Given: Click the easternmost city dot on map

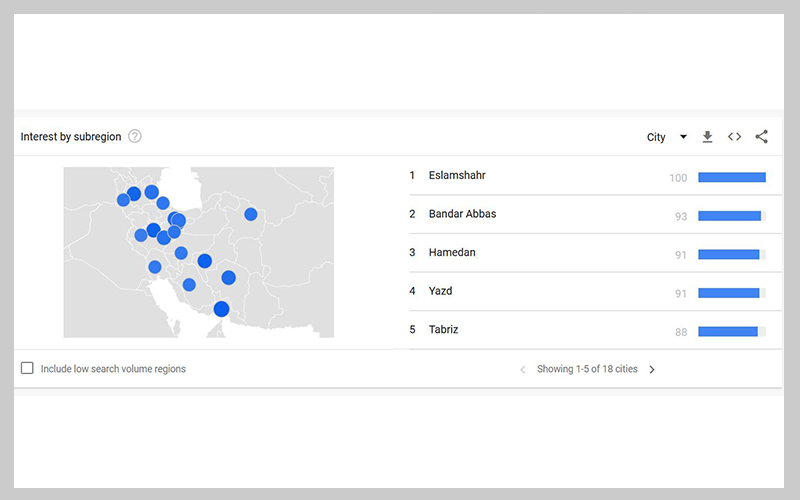Looking at the screenshot, I should point(250,214).
